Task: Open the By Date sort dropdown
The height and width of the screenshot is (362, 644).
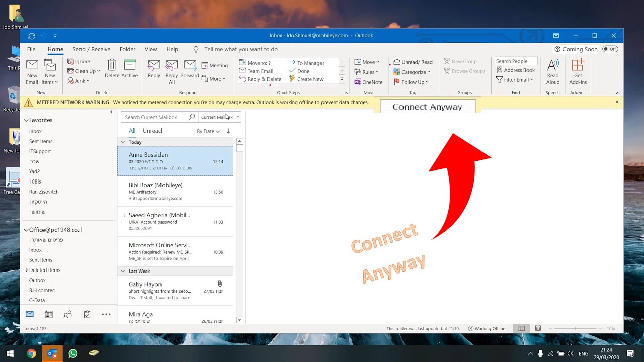Action: 208,131
